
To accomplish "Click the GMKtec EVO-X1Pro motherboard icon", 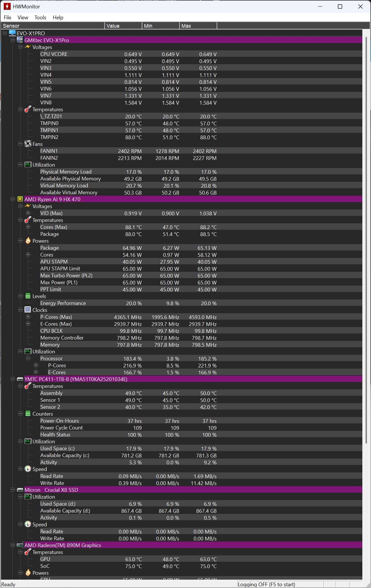I will coord(20,40).
